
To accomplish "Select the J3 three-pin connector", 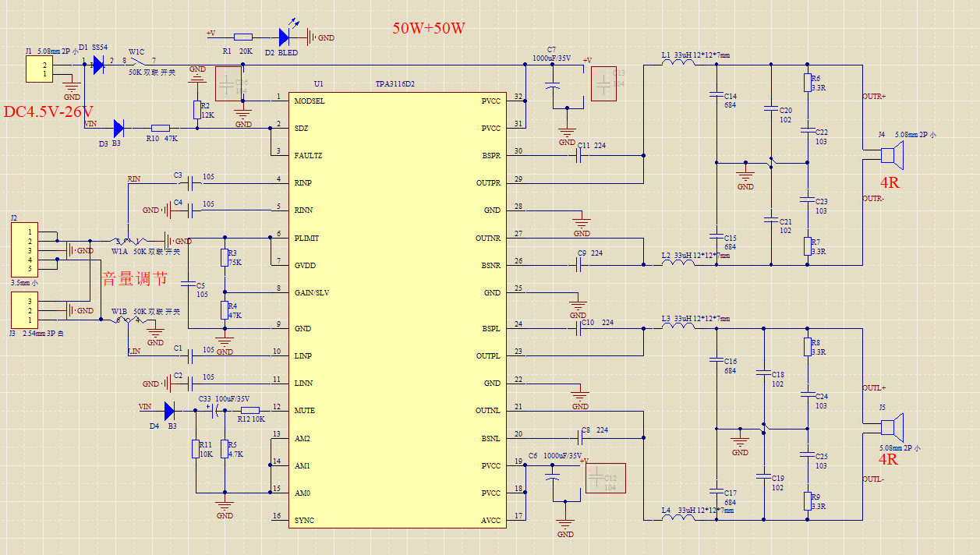I will (x=24, y=310).
